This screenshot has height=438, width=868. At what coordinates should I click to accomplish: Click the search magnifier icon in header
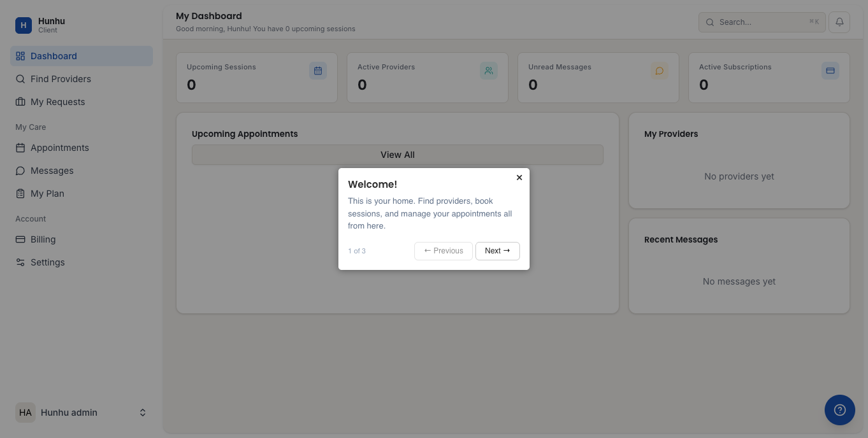tap(710, 22)
